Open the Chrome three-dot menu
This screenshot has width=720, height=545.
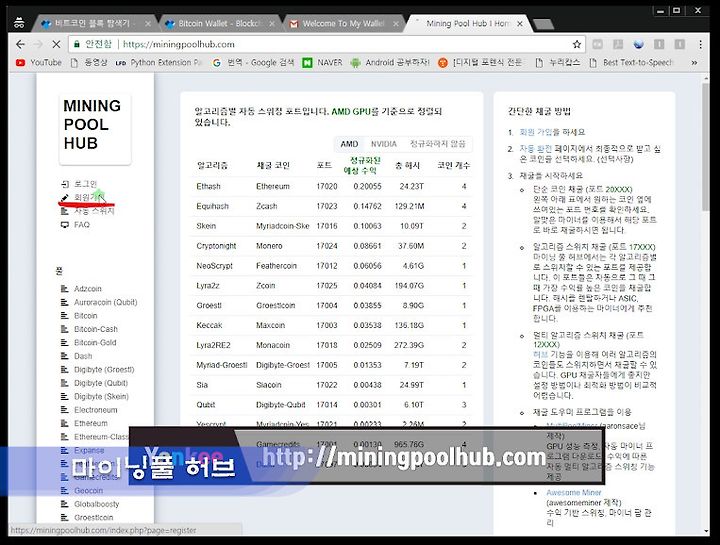700,44
